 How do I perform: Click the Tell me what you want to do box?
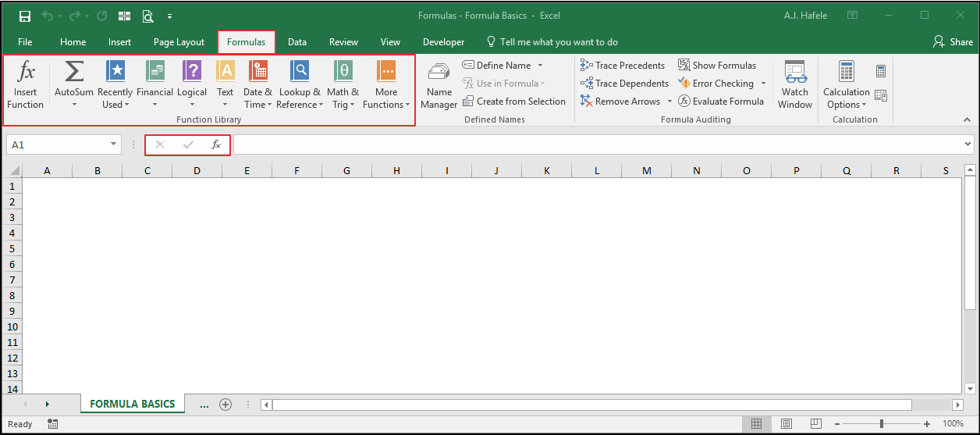point(551,42)
